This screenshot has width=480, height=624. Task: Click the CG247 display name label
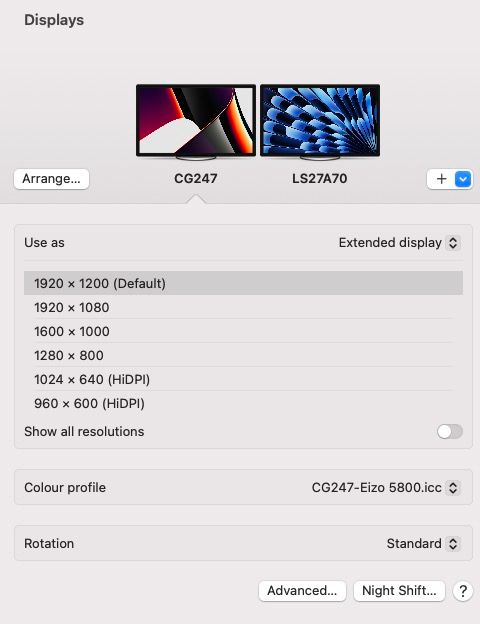(x=196, y=179)
